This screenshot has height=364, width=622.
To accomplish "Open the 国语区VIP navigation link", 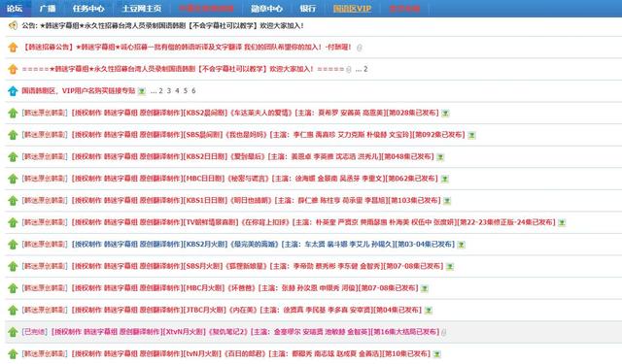I will 352,9.
